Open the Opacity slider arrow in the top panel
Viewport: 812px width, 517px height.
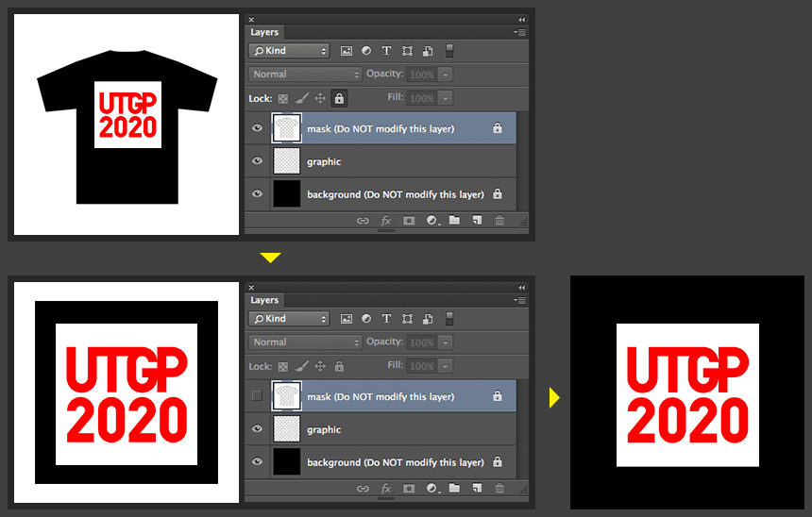pyautogui.click(x=446, y=75)
